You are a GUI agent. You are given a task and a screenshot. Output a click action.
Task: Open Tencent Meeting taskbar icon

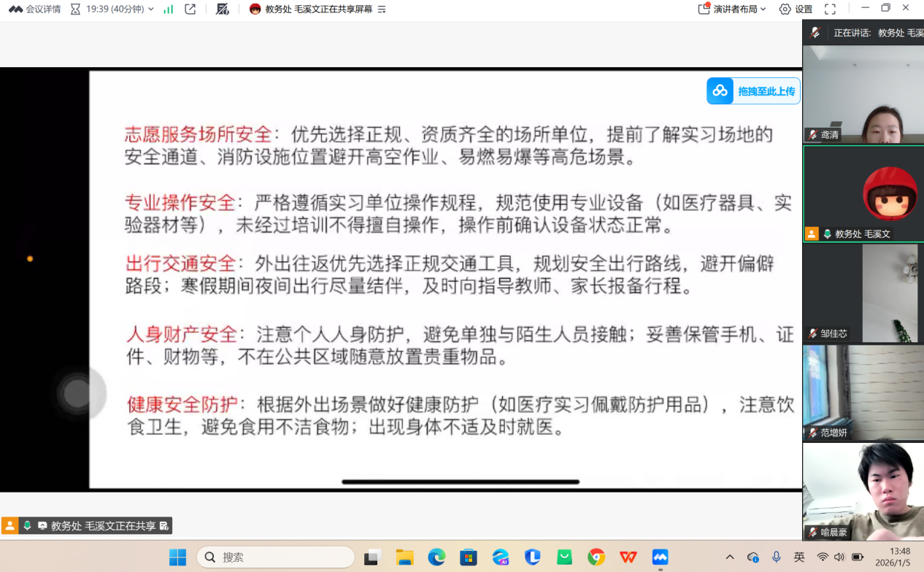tap(660, 557)
